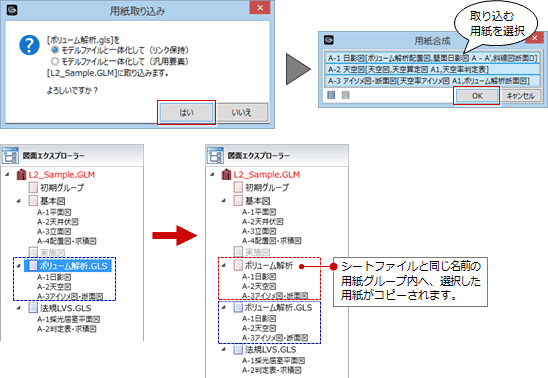Click the select-all icon in 用紙合成 dialog

tap(331, 95)
